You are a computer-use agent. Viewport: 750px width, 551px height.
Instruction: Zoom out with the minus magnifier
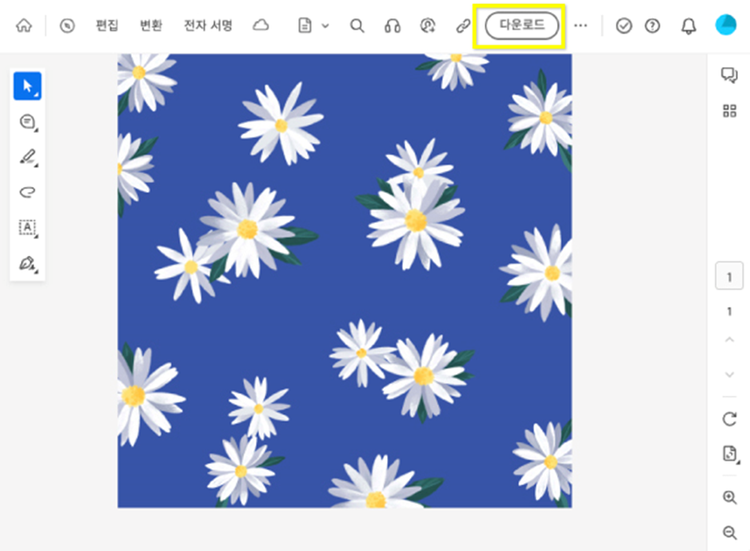click(729, 532)
